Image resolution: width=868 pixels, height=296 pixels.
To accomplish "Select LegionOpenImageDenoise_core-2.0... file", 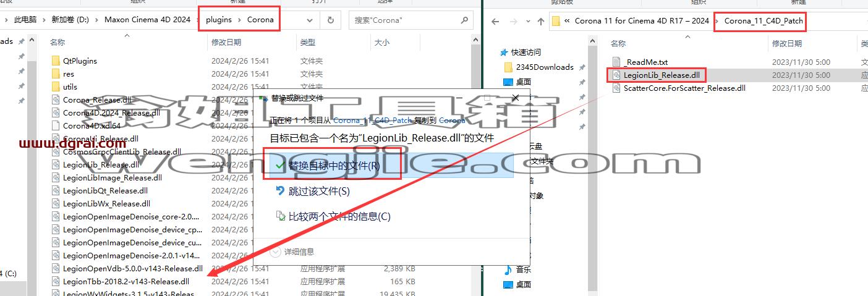I will (x=132, y=216).
